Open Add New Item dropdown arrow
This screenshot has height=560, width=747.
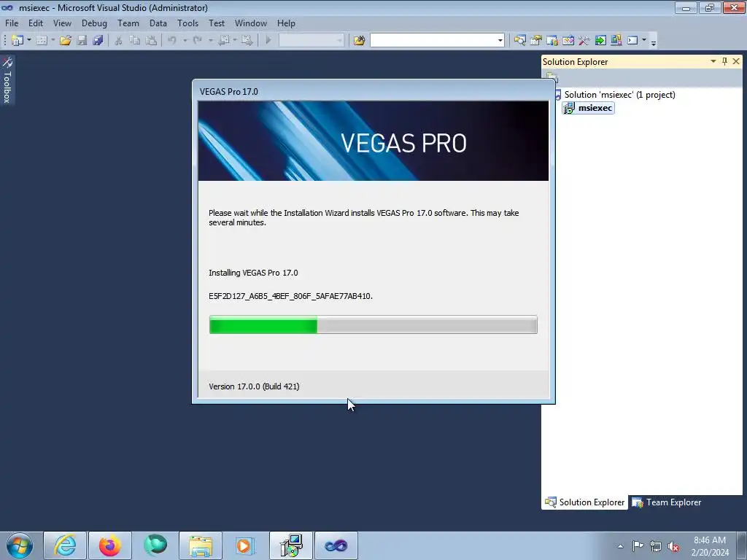click(53, 41)
